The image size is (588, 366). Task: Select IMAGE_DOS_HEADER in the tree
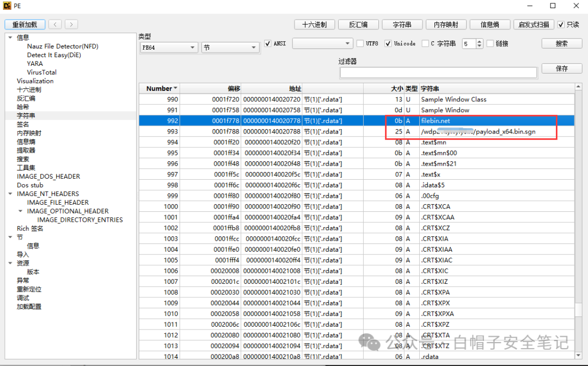tap(48, 176)
